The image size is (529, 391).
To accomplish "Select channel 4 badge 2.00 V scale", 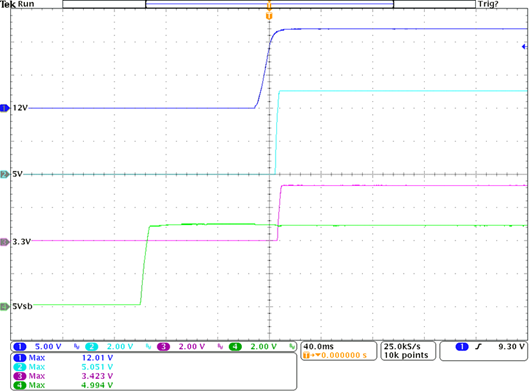I will [x=253, y=346].
